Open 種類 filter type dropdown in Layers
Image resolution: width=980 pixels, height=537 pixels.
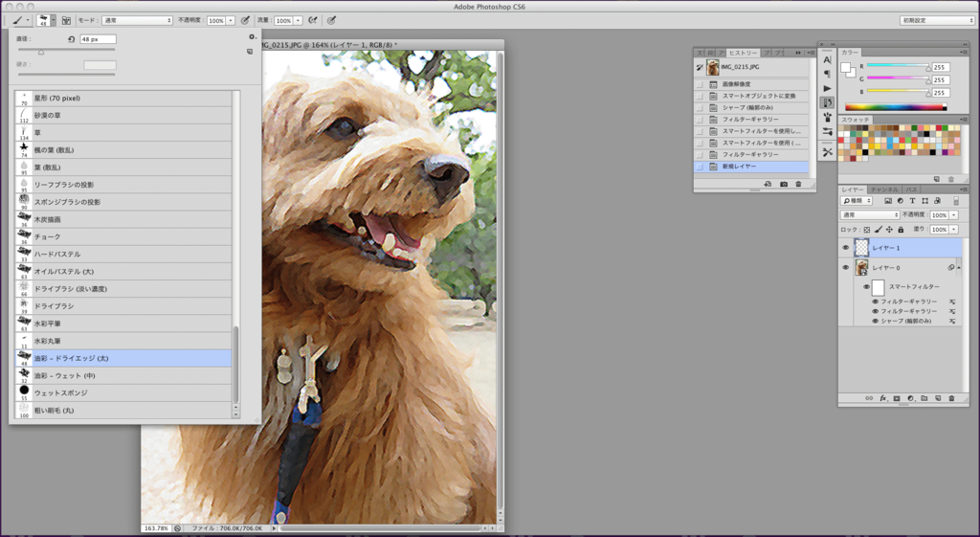pyautogui.click(x=857, y=201)
